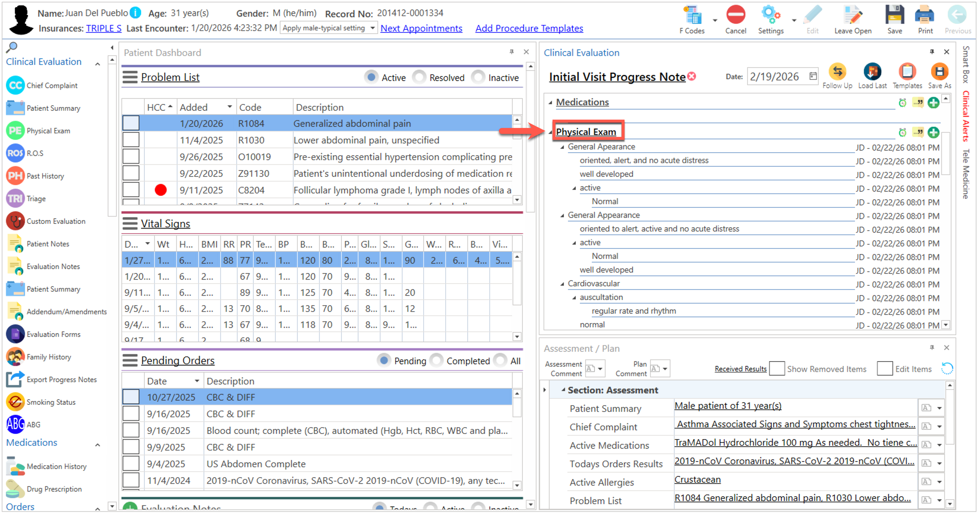Open the Tele Medicine side tab

point(965,173)
